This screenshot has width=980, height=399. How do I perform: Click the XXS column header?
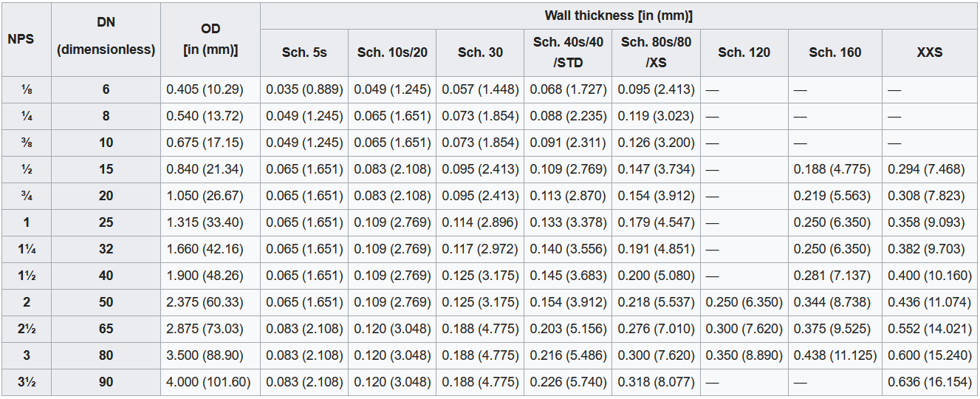(x=929, y=52)
